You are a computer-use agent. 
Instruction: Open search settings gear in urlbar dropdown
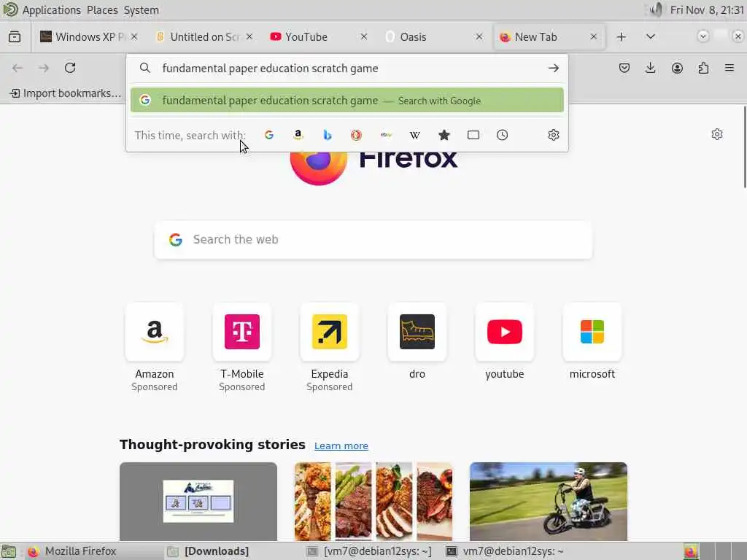tap(554, 135)
